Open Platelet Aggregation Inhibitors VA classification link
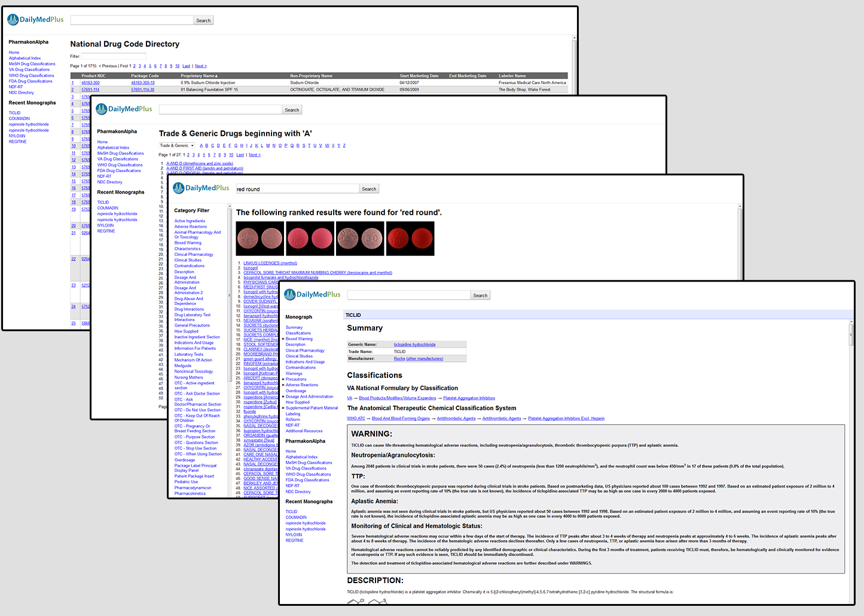Image resolution: width=864 pixels, height=616 pixels. 469,398
